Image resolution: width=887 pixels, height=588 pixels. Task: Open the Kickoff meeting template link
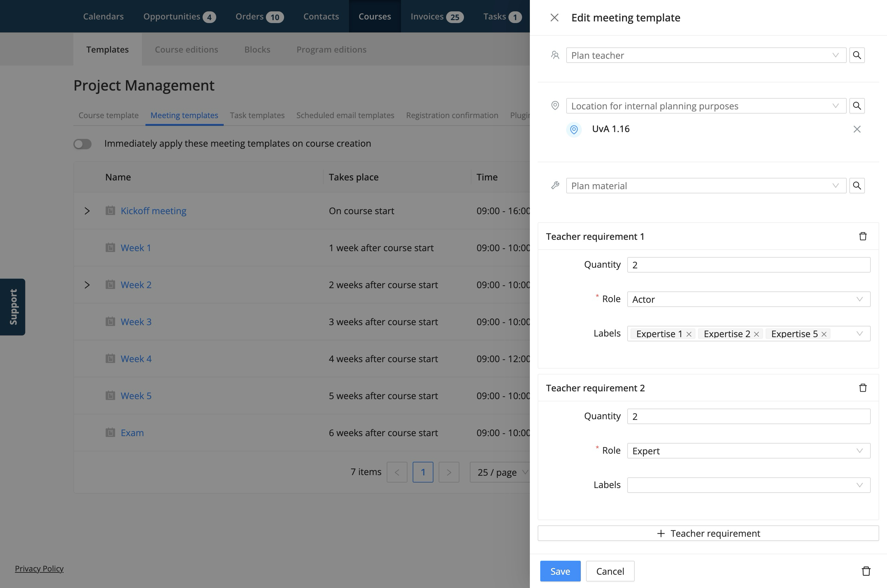click(154, 211)
